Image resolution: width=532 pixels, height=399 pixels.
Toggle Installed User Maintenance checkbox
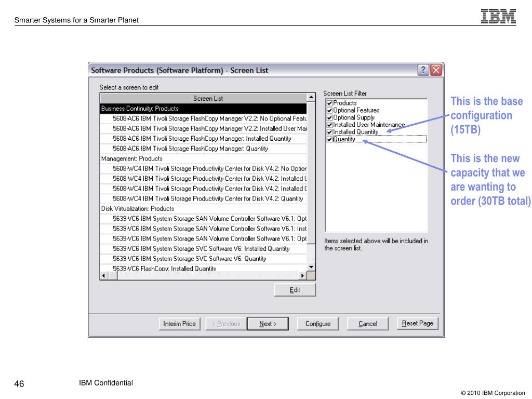(x=329, y=125)
